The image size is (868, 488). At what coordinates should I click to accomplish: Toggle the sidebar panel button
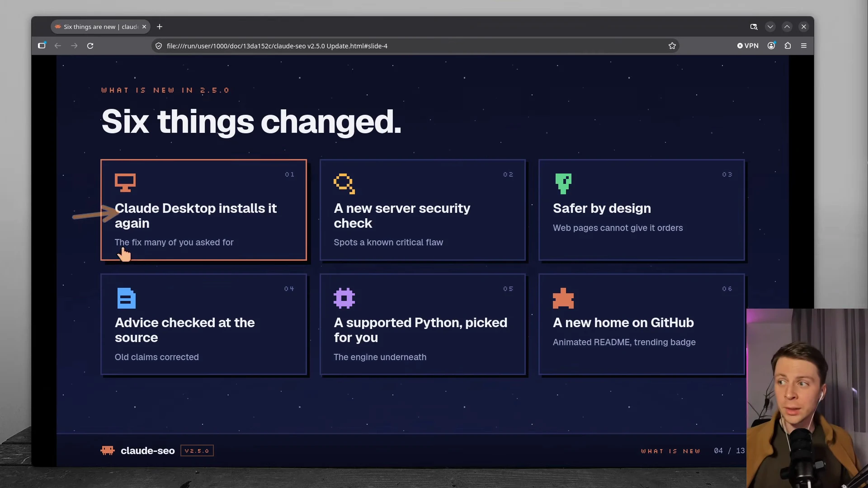tap(42, 46)
